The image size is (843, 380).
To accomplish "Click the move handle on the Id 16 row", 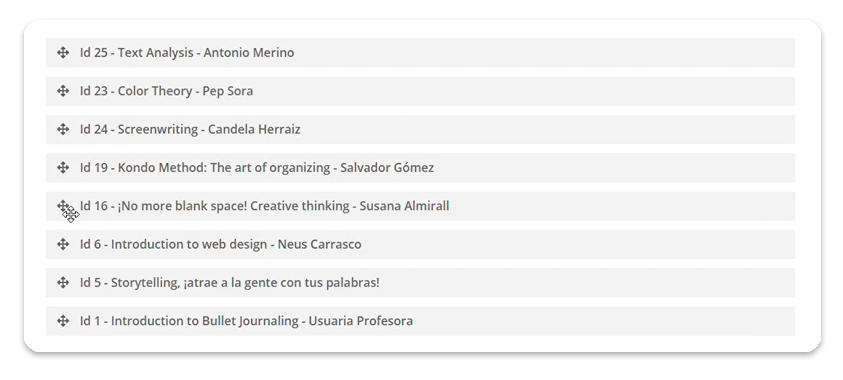I will [63, 206].
